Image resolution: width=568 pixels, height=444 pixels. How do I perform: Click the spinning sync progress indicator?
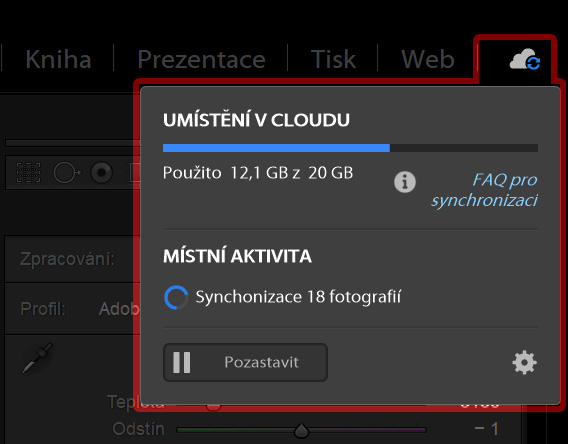tap(176, 297)
